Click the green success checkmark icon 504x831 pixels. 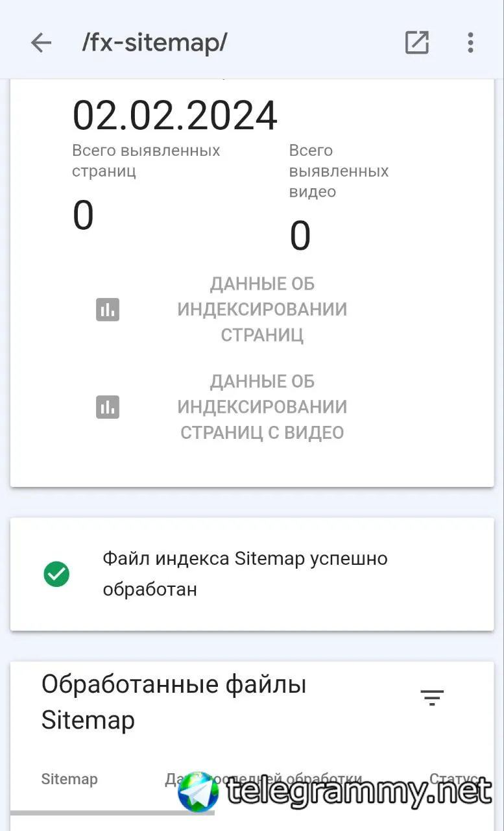56,574
